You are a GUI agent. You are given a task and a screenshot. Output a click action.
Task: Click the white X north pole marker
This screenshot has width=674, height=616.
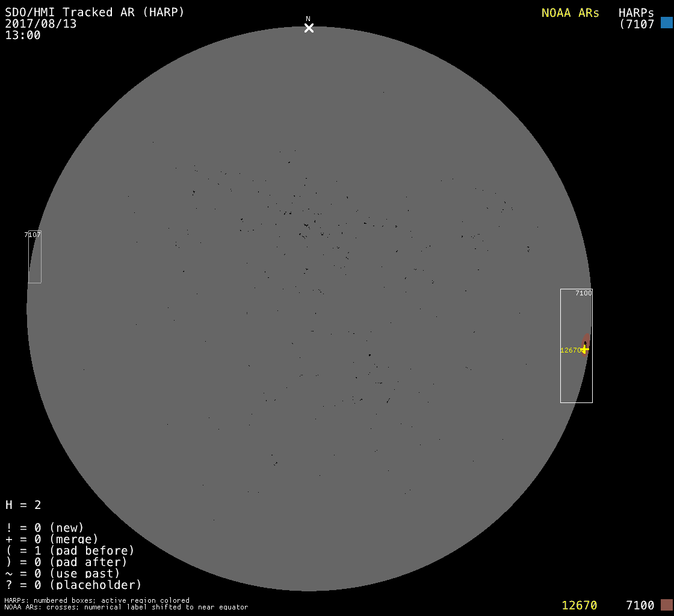[309, 28]
